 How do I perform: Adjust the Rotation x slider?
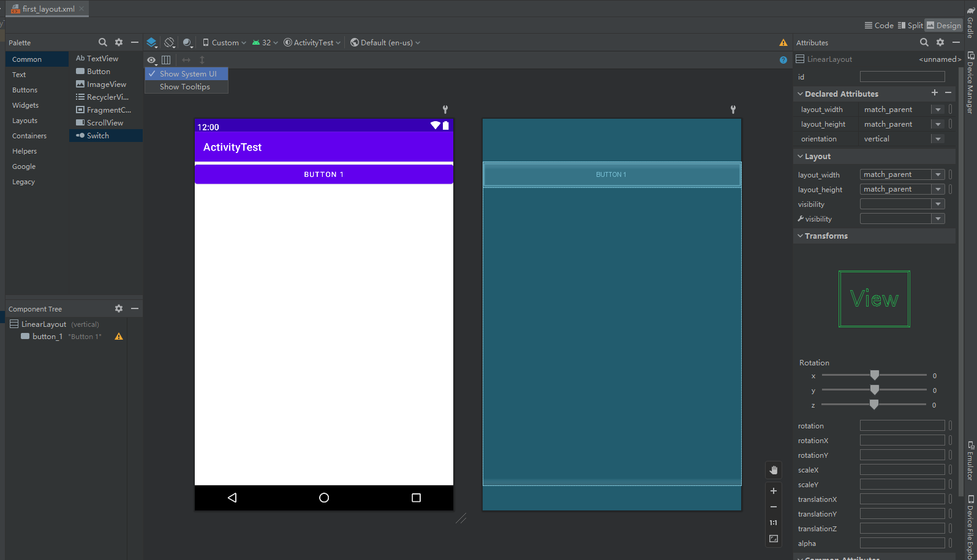[x=874, y=375]
